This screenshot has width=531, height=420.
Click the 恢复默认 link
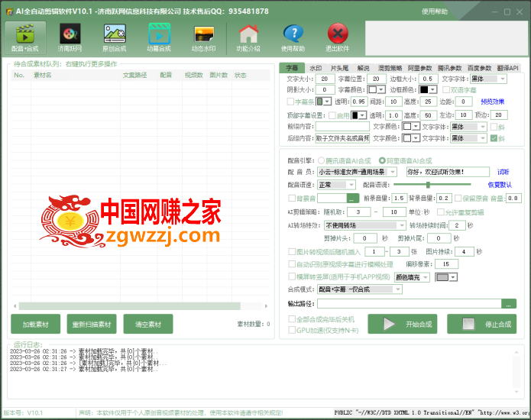click(500, 185)
